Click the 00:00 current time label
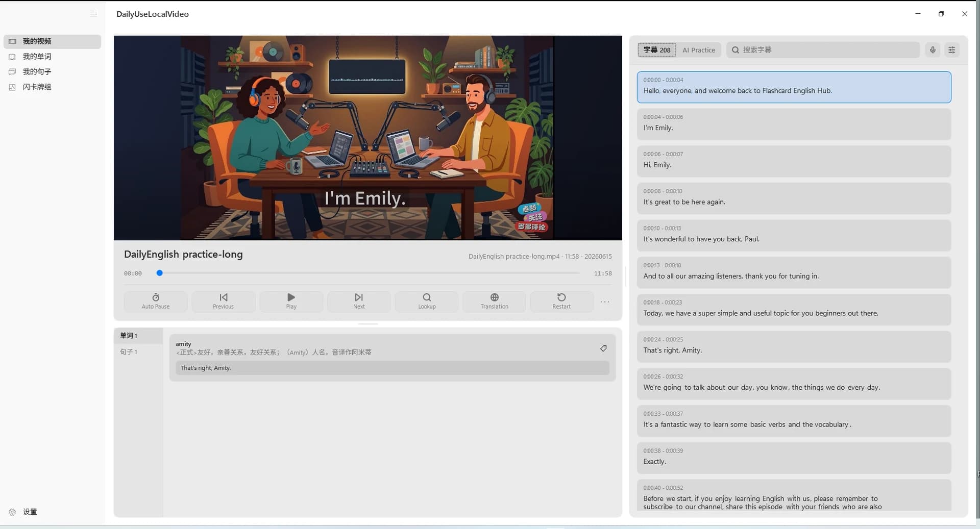The image size is (980, 529). [133, 273]
